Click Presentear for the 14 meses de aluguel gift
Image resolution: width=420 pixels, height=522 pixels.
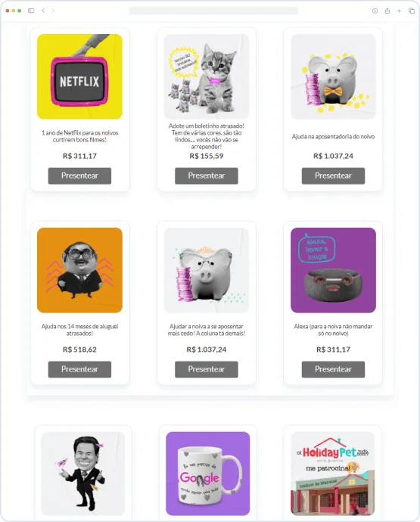coord(79,369)
